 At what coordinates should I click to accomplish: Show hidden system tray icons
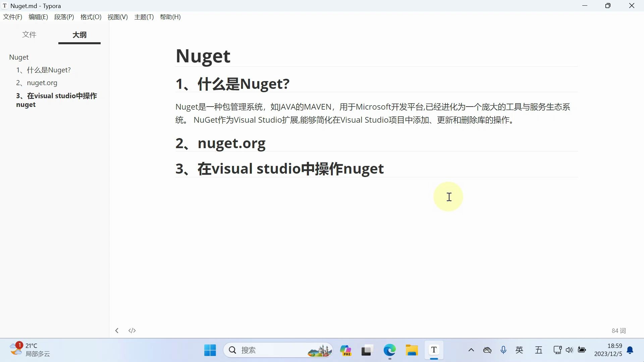(471, 350)
